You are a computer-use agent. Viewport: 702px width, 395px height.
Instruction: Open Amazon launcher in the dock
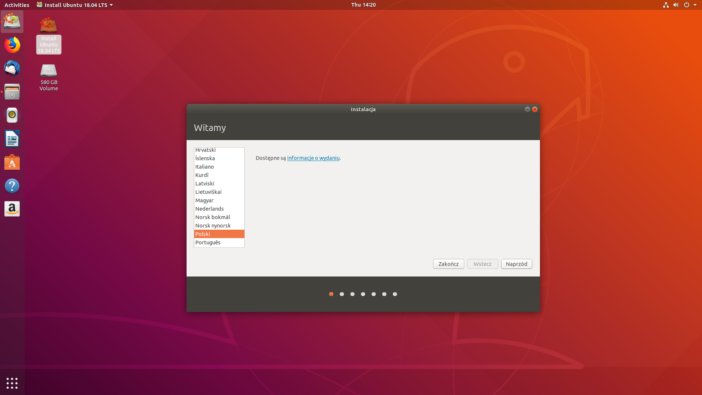point(12,209)
